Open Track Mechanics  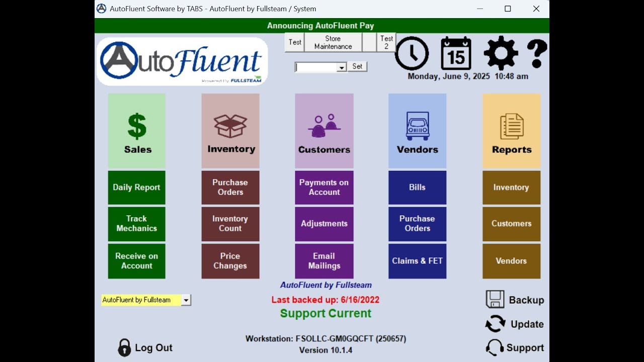(136, 224)
